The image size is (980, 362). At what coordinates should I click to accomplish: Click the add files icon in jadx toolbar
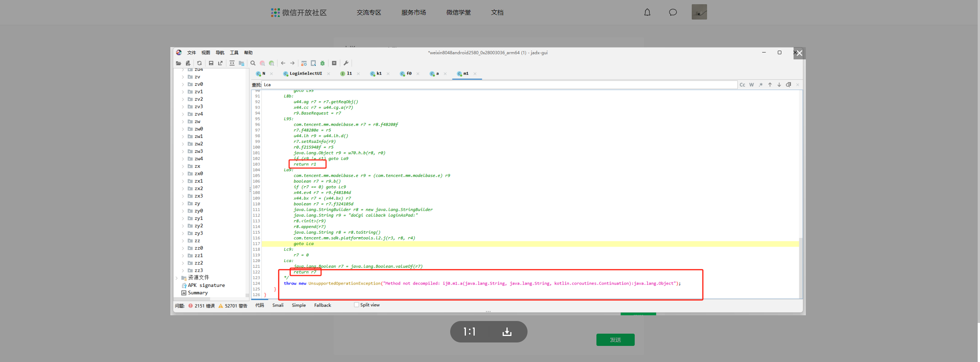click(x=188, y=63)
